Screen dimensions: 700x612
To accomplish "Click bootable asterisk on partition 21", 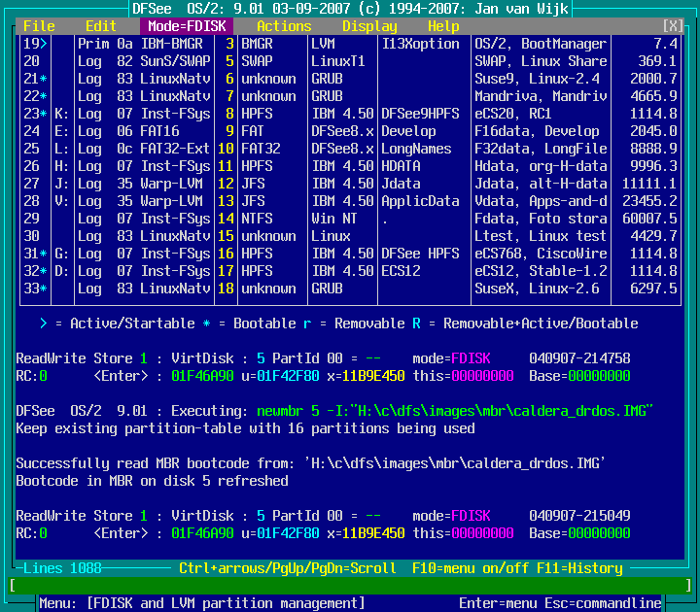I will pos(43,79).
